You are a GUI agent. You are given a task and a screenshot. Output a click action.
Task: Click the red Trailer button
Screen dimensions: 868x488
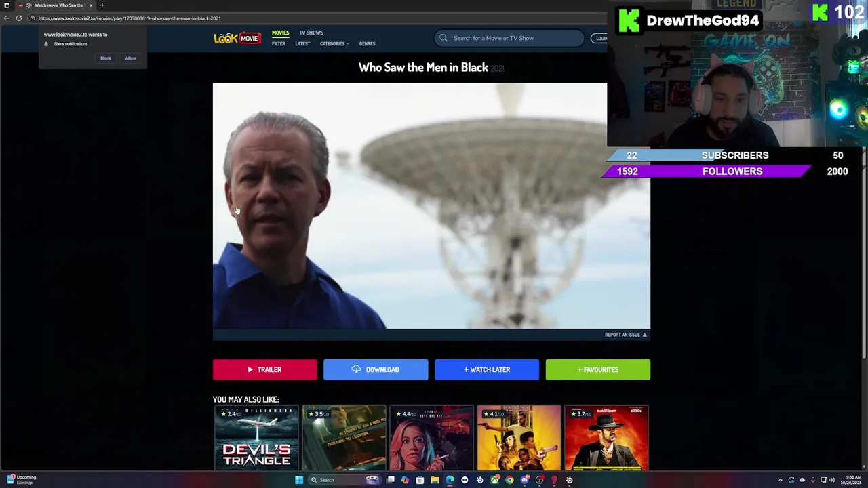[x=264, y=369]
